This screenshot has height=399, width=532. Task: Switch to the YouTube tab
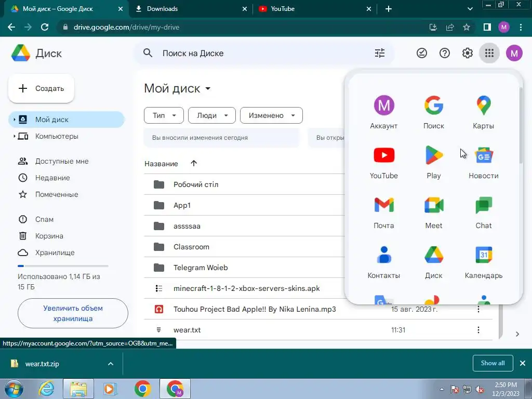coord(315,9)
